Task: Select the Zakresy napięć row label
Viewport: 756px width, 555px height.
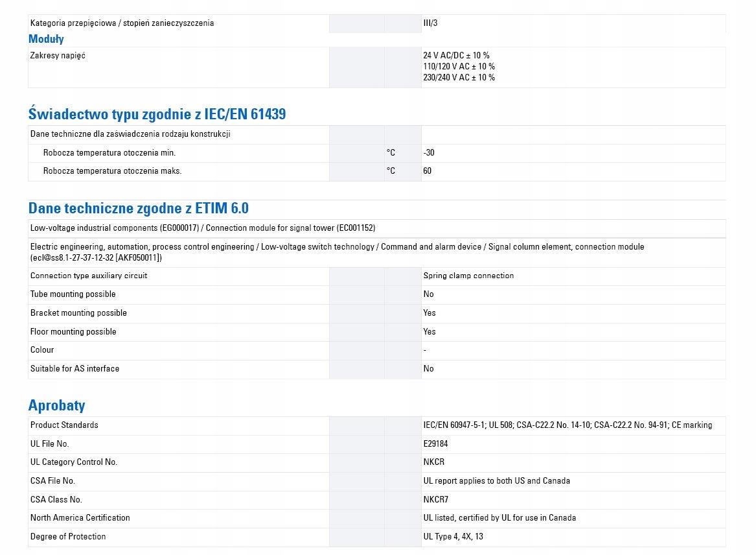Action: [58, 56]
